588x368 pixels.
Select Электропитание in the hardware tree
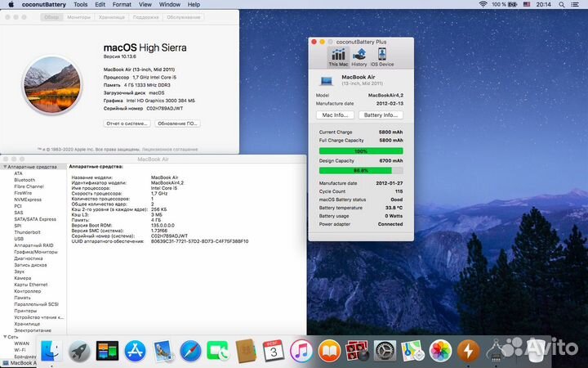pos(32,330)
